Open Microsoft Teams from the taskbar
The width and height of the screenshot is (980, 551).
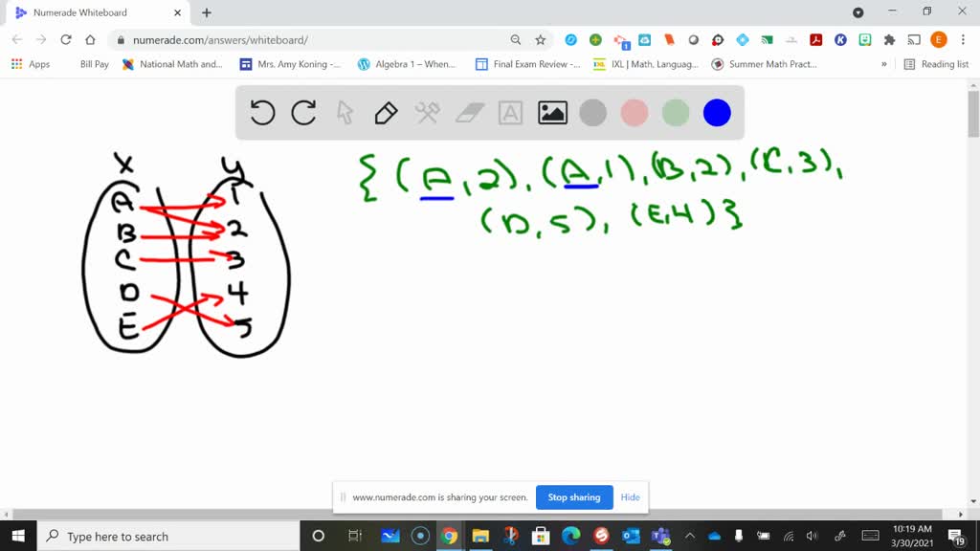coord(658,536)
